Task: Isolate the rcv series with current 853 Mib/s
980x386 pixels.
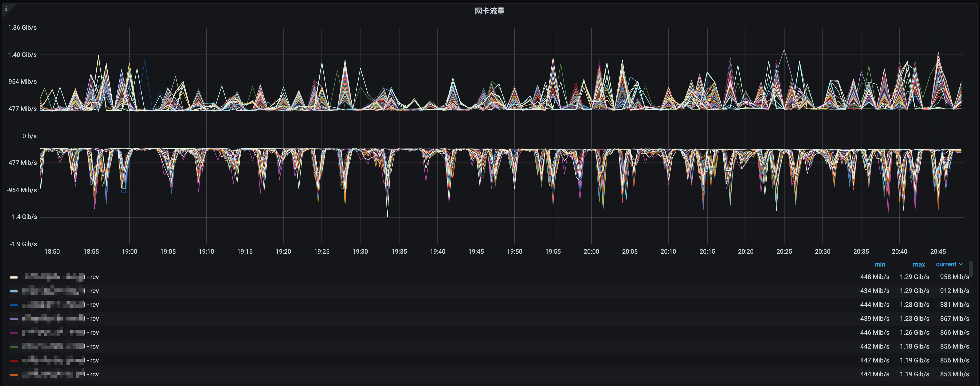Action: coord(60,374)
